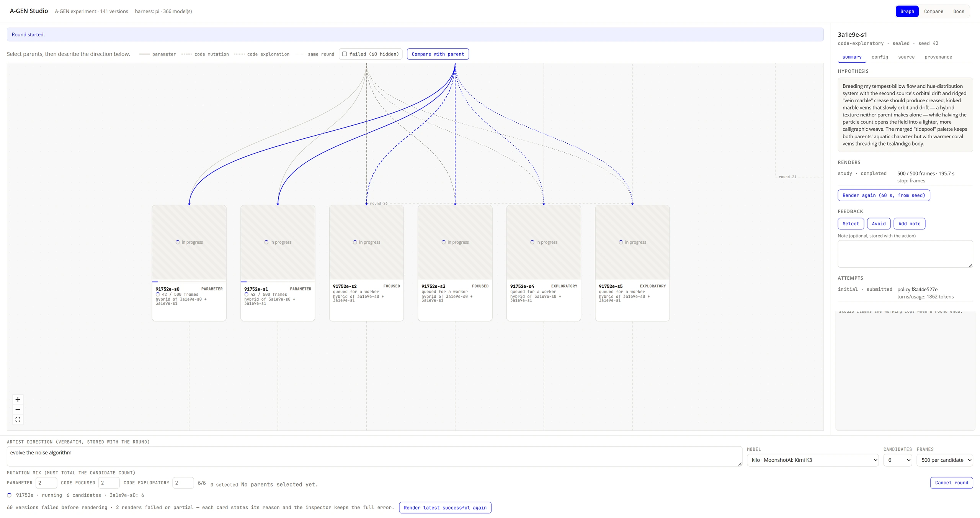Click the 'round 21' label on graph
The height and width of the screenshot is (518, 980).
click(x=787, y=177)
